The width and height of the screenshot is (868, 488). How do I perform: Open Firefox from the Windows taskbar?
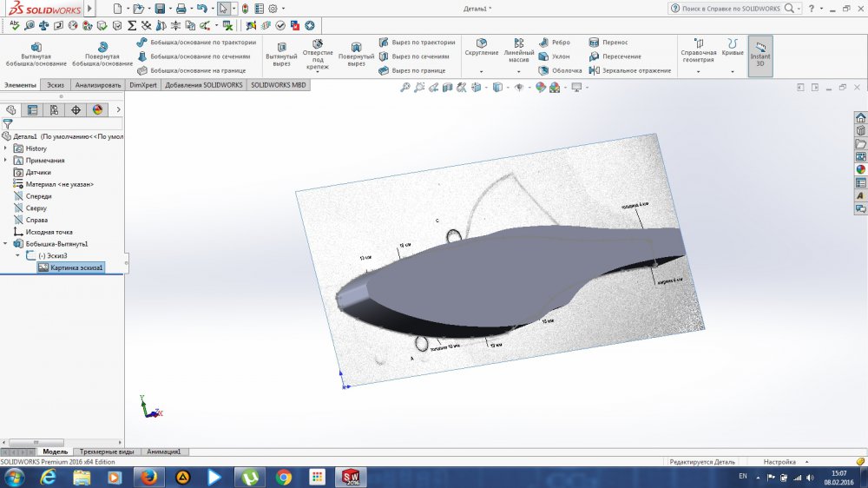click(x=148, y=477)
